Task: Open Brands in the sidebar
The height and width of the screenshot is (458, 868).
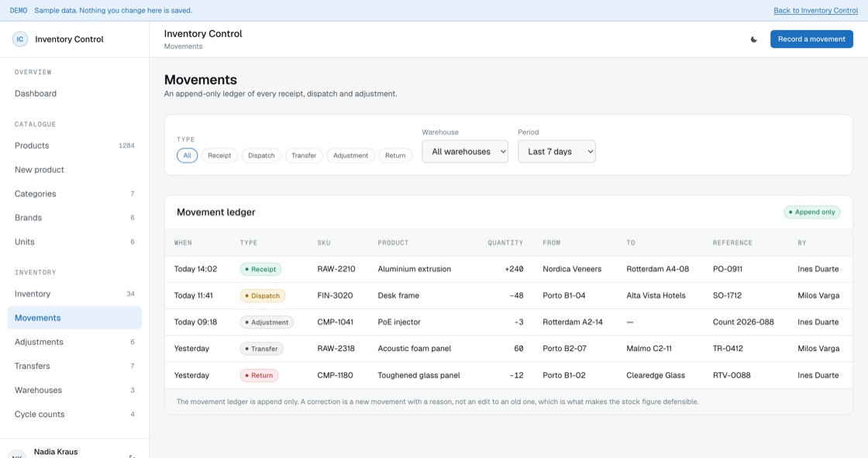Action: (x=74, y=218)
